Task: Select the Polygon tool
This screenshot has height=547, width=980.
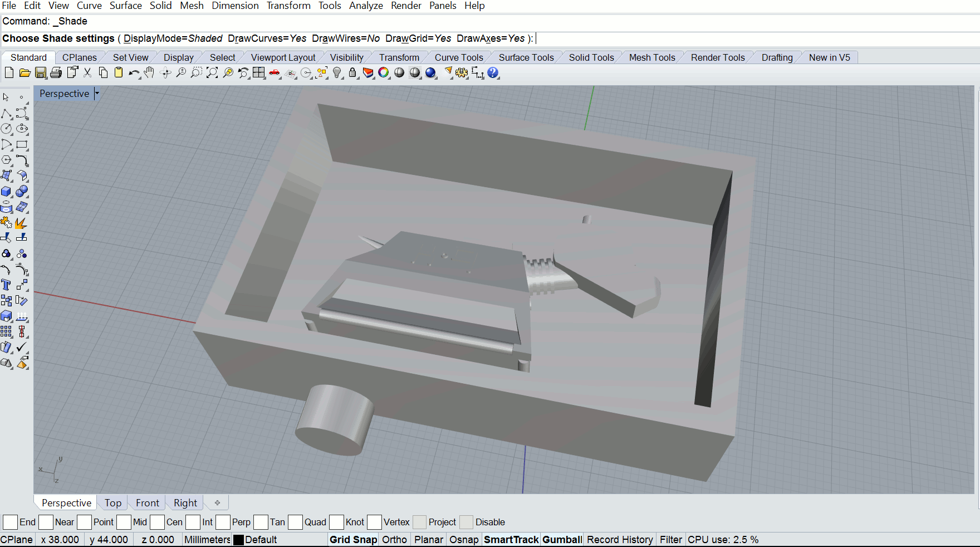Action: [x=7, y=160]
